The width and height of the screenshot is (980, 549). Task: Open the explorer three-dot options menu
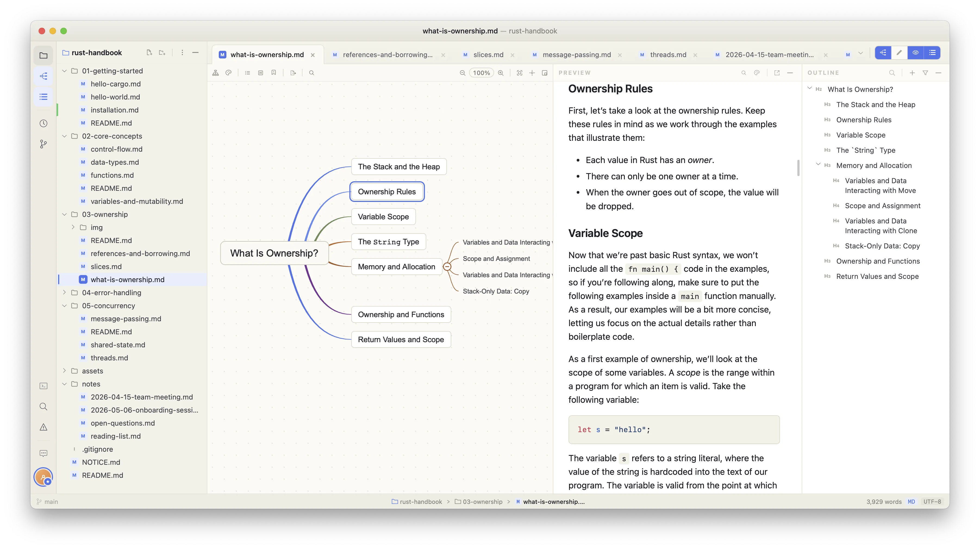182,52
